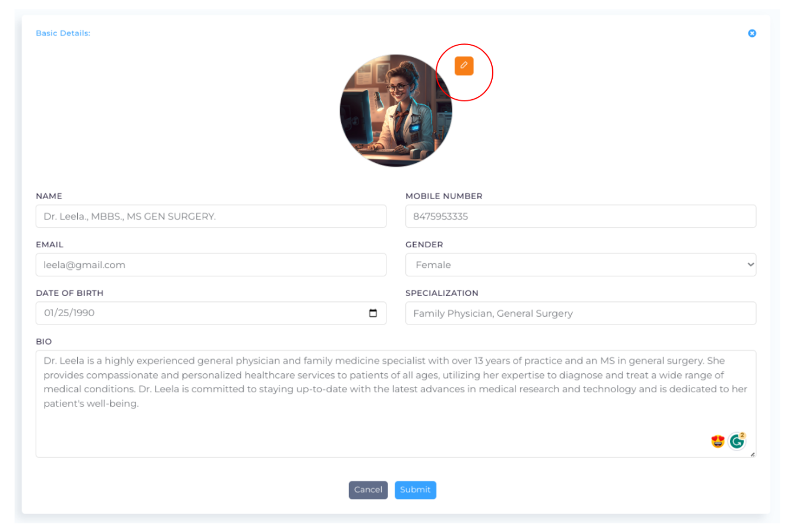The width and height of the screenshot is (793, 532).
Task: Click the Grammarly icon in the bio box
Action: pos(737,441)
